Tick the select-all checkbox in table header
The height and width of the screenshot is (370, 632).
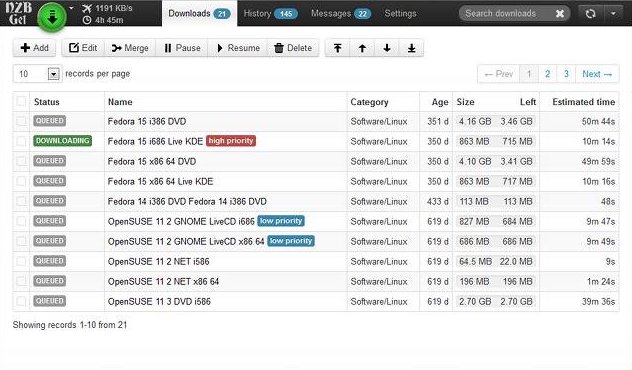[21, 102]
